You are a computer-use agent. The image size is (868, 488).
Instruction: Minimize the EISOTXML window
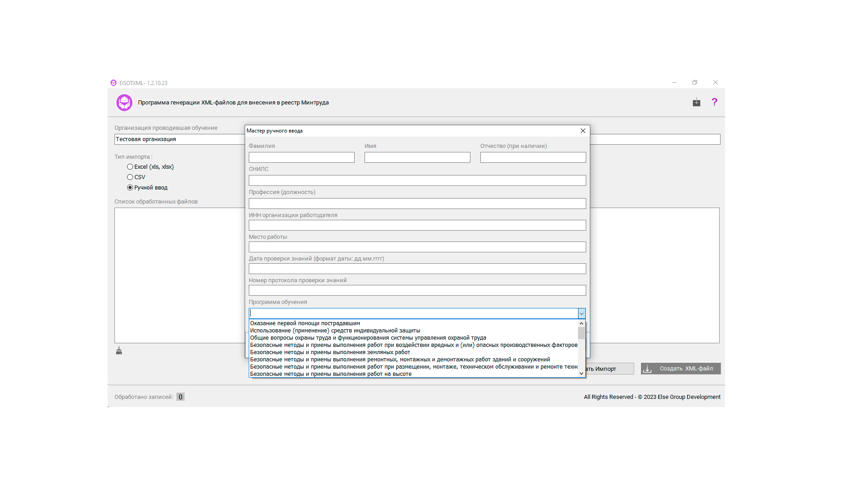click(x=674, y=83)
